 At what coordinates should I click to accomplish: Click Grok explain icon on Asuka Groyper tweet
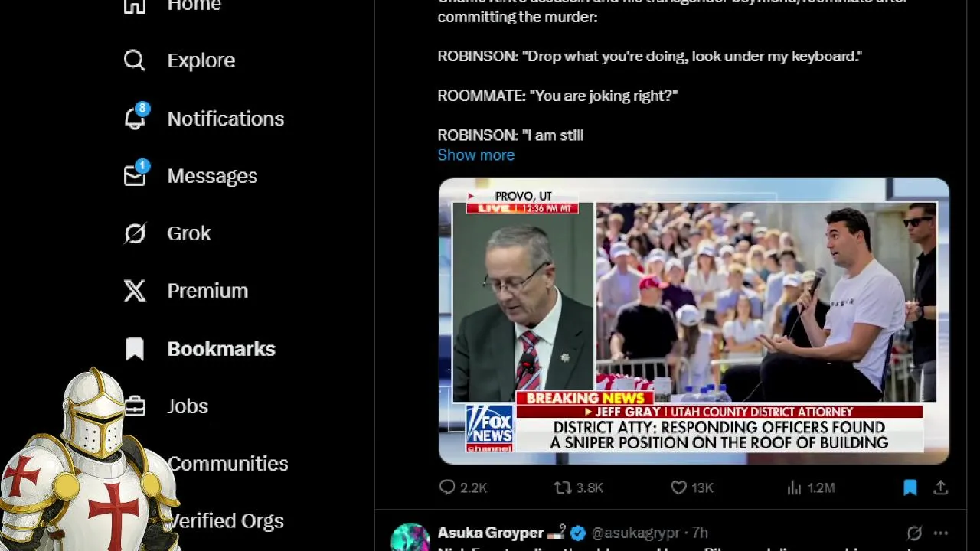pos(914,533)
